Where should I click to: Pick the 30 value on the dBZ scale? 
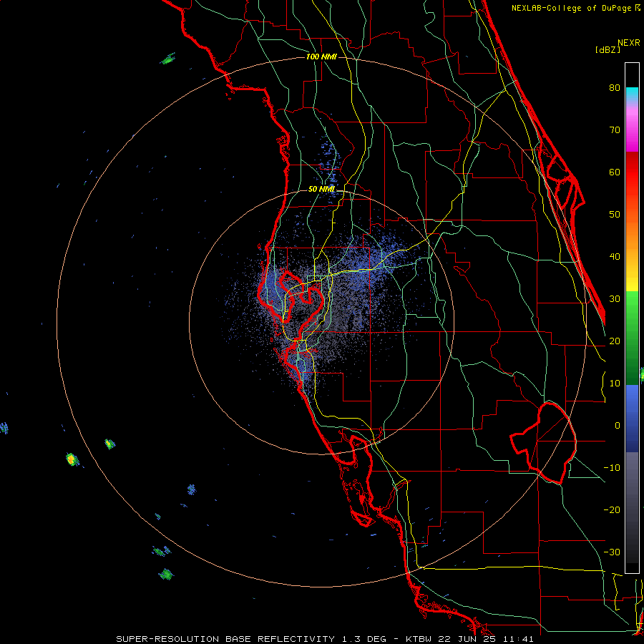tap(615, 299)
